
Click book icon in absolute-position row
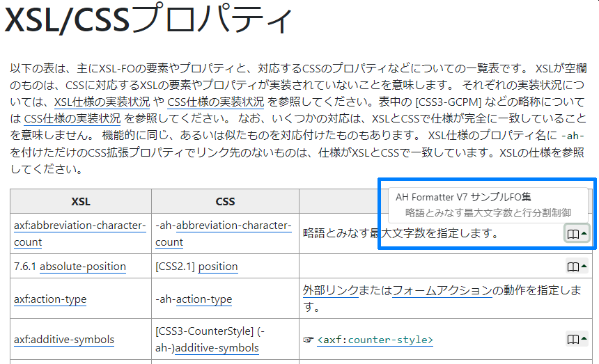tap(576, 267)
